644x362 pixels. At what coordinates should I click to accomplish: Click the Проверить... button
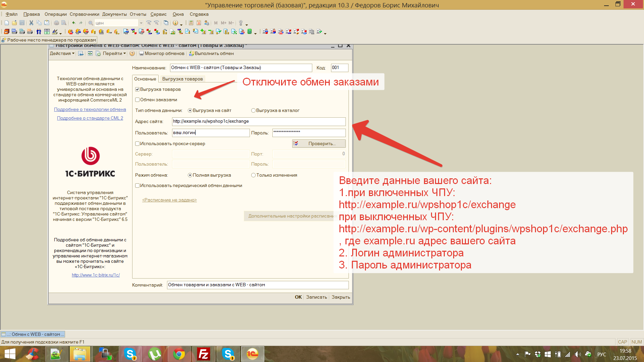(319, 144)
